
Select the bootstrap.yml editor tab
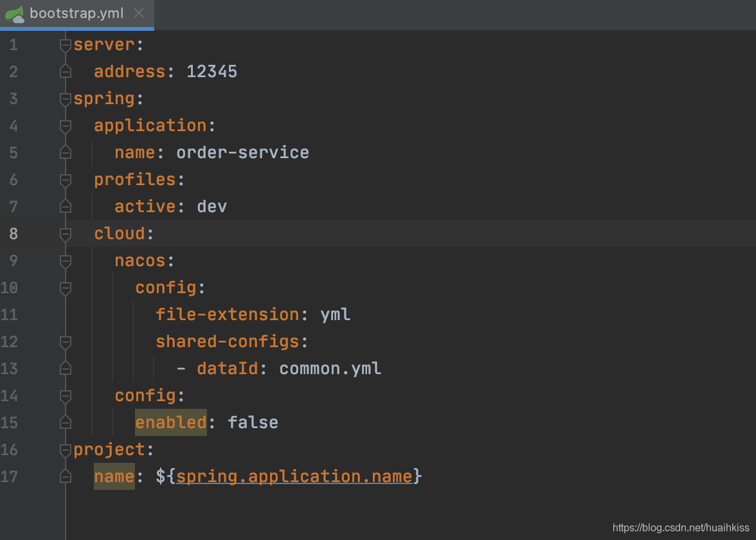pos(77,14)
